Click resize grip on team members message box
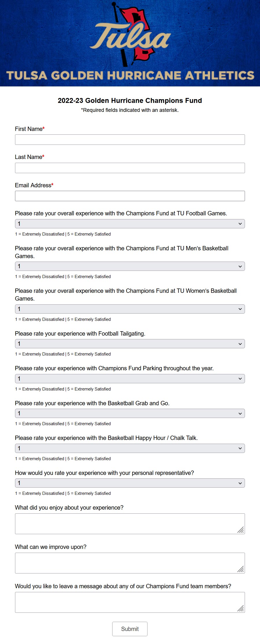The width and height of the screenshot is (260, 644). point(241,609)
